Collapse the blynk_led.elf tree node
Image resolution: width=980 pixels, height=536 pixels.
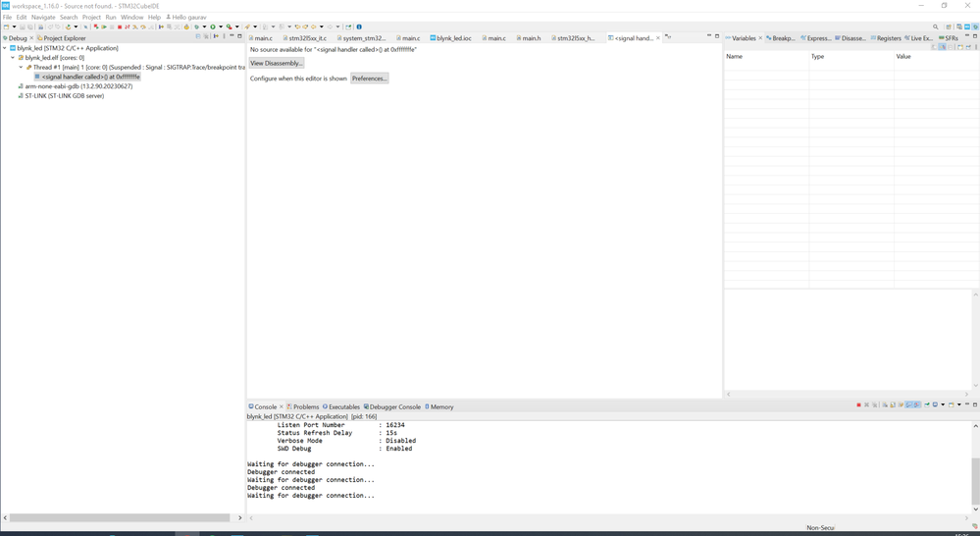tap(13, 58)
